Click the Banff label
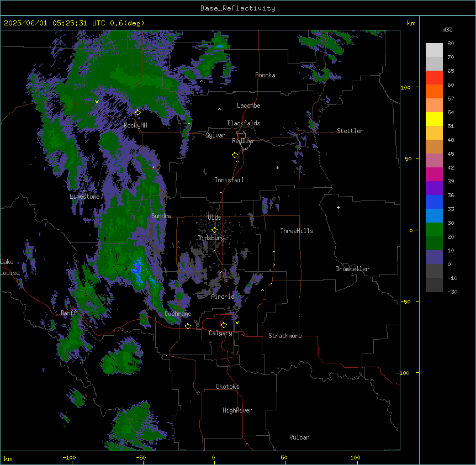 [x=69, y=313]
